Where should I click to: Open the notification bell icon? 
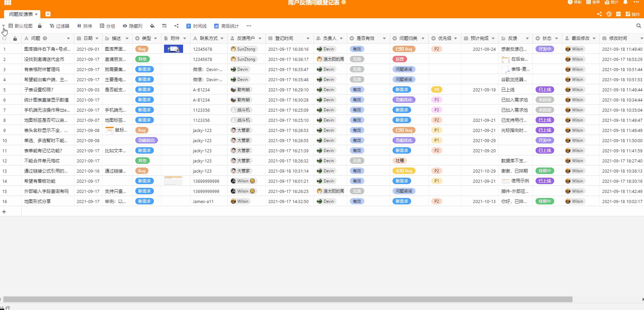pos(625,2)
